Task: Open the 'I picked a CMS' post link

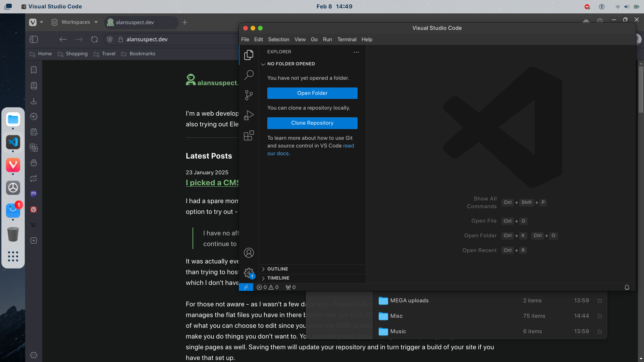Action: pos(212,183)
